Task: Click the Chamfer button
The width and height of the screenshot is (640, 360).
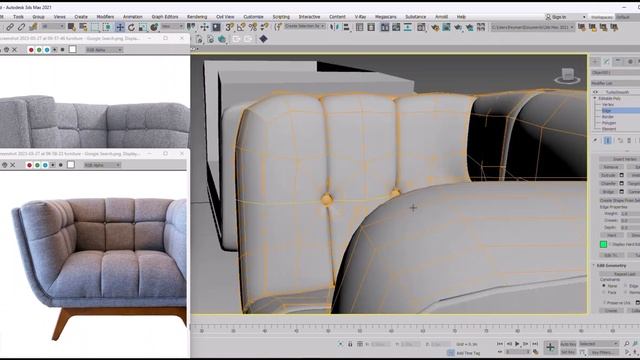Action: click(x=609, y=183)
